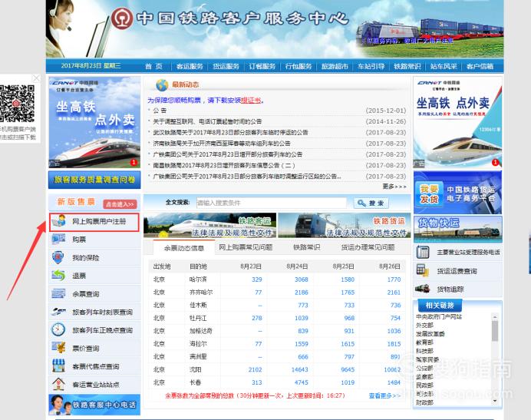531x420 pixels.
Task: Open the 查看更多>> ticket info link
Action: point(384,395)
